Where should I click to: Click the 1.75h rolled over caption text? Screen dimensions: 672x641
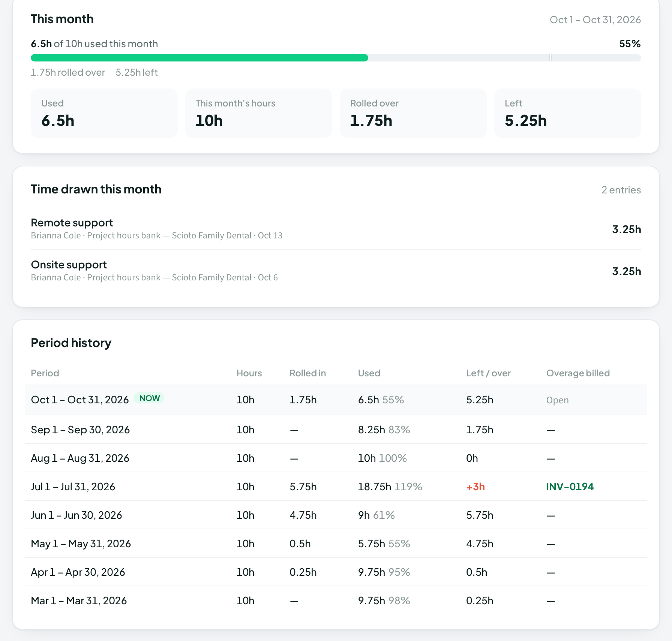pos(68,72)
